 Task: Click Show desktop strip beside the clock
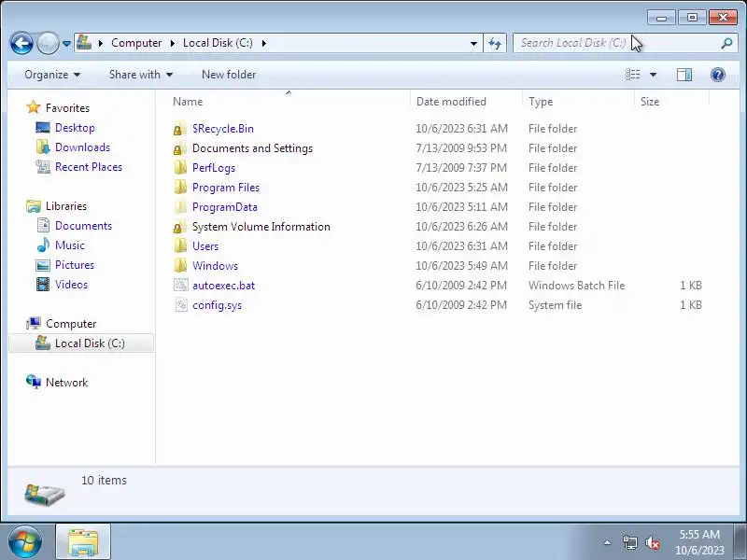[x=740, y=542]
